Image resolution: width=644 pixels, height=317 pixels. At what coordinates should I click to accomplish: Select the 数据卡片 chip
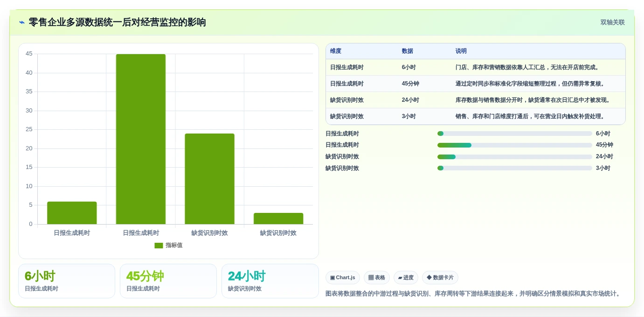click(x=440, y=278)
